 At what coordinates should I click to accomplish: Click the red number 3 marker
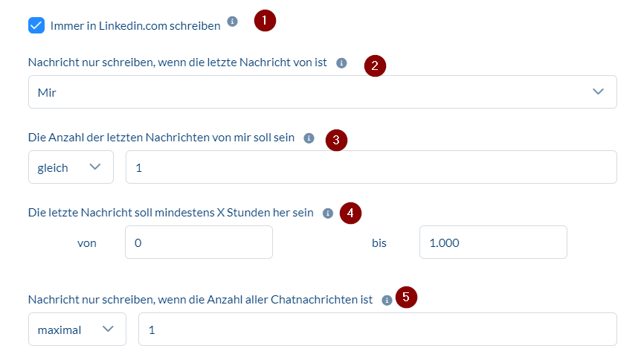click(x=337, y=139)
